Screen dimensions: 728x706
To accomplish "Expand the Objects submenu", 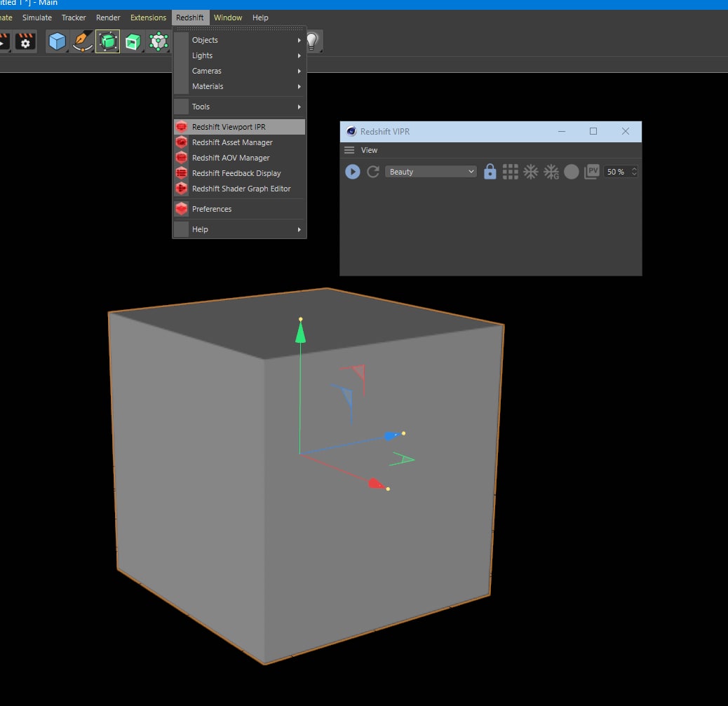I will tap(240, 40).
